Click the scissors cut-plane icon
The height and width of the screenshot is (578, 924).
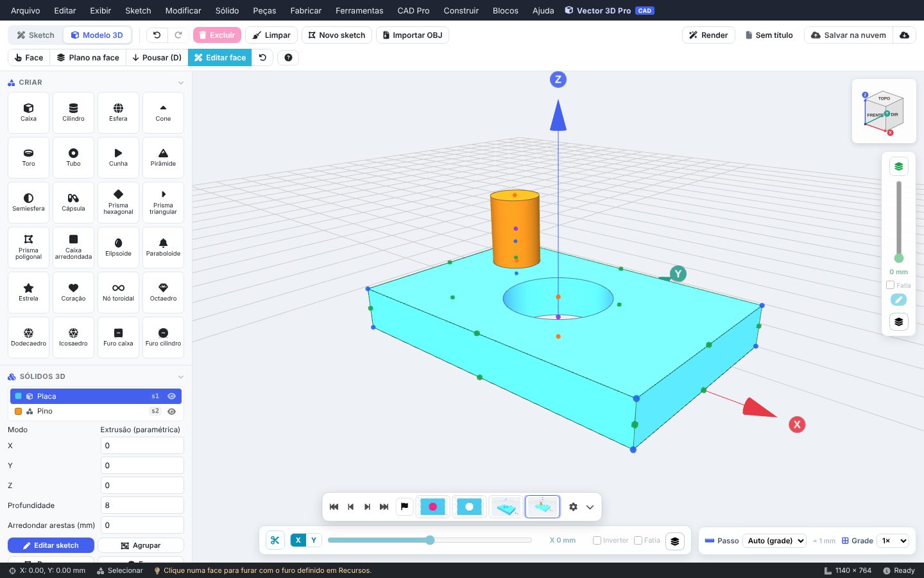point(275,540)
